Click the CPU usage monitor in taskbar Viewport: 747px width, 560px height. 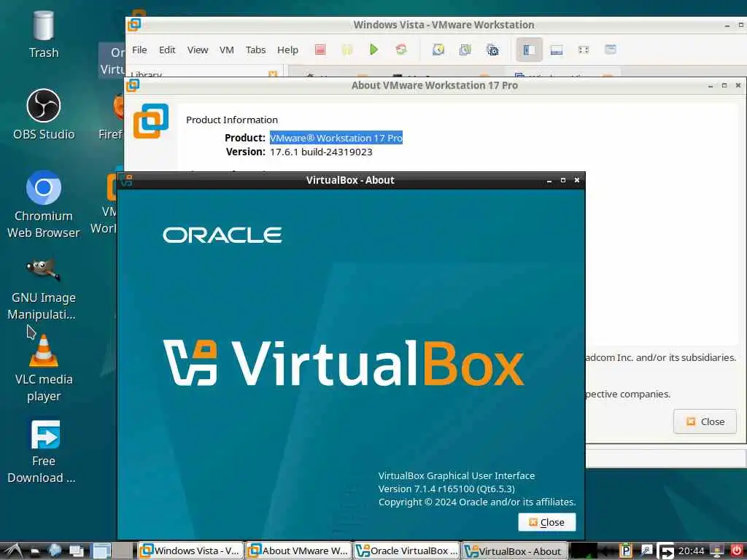tap(584, 551)
